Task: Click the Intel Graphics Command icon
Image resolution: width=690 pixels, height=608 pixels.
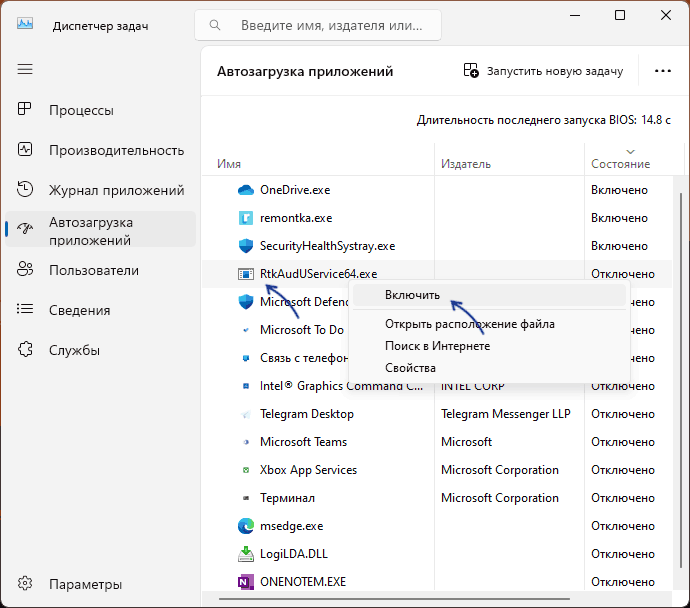Action: click(x=246, y=386)
